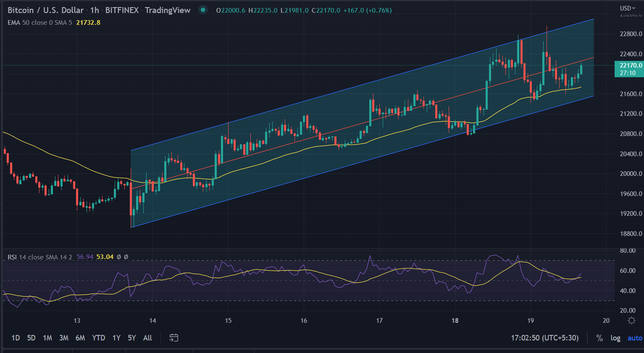This screenshot has height=353, width=644.
Task: Open chart settings gear icon
Action: pos(631,321)
